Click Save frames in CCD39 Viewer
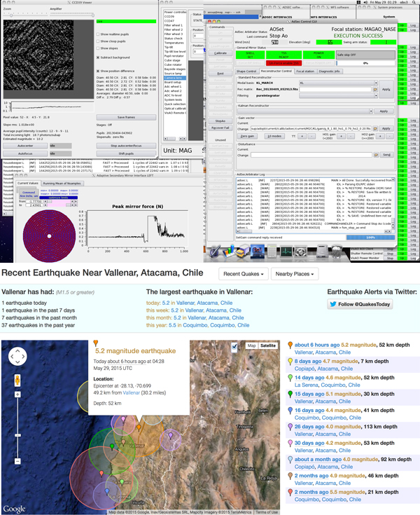This screenshot has height=515, width=420. click(126, 117)
